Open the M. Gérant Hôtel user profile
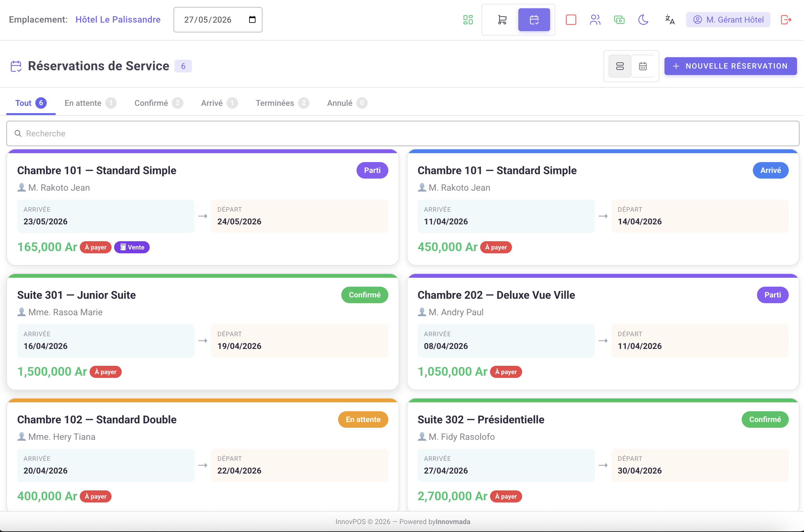The image size is (804, 532). click(728, 20)
